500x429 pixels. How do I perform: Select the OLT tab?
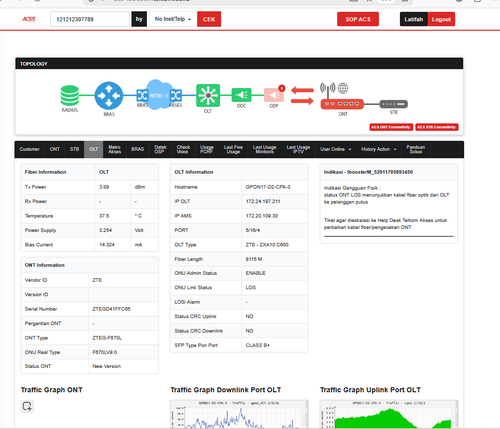[94, 149]
